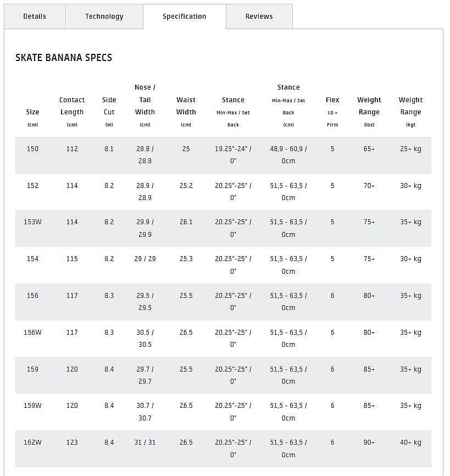
Task: Click the 159 size cell
Action: pos(33,369)
